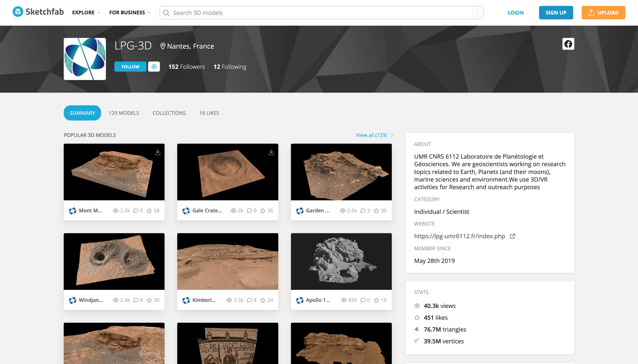Expand the For Business dropdown
Viewport: 638px width, 364px height.
pyautogui.click(x=130, y=12)
